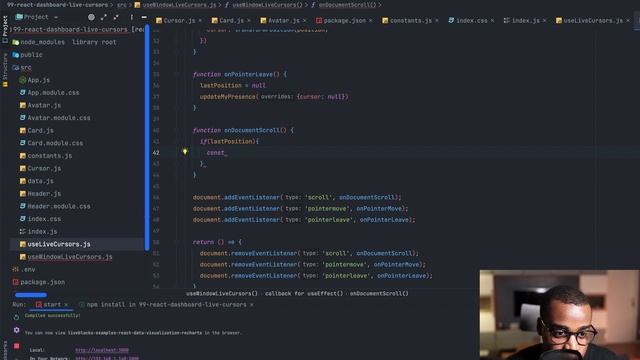Click the Rerun icon in Run panel
The width and height of the screenshot is (640, 360).
coord(16,317)
